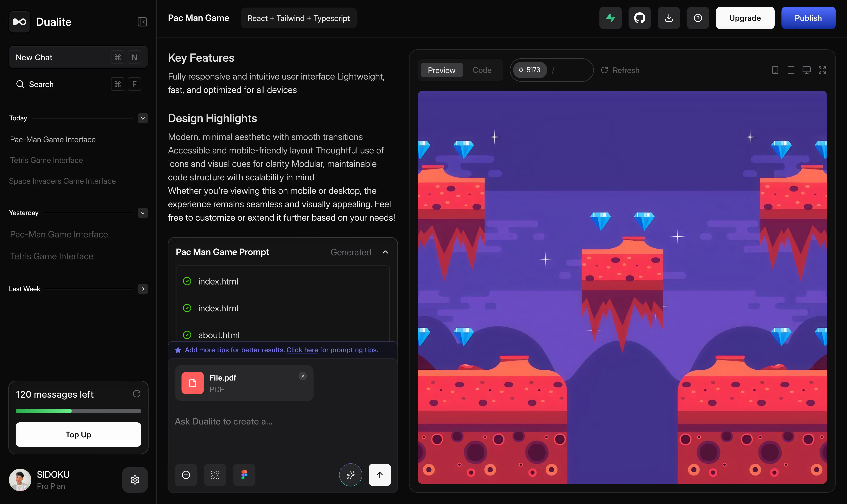Select the Preview tab
This screenshot has height=504, width=847.
coord(441,70)
